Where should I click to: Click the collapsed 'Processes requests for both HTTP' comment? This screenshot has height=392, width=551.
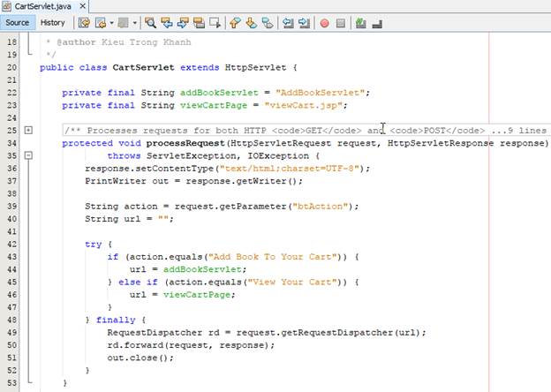coord(306,131)
